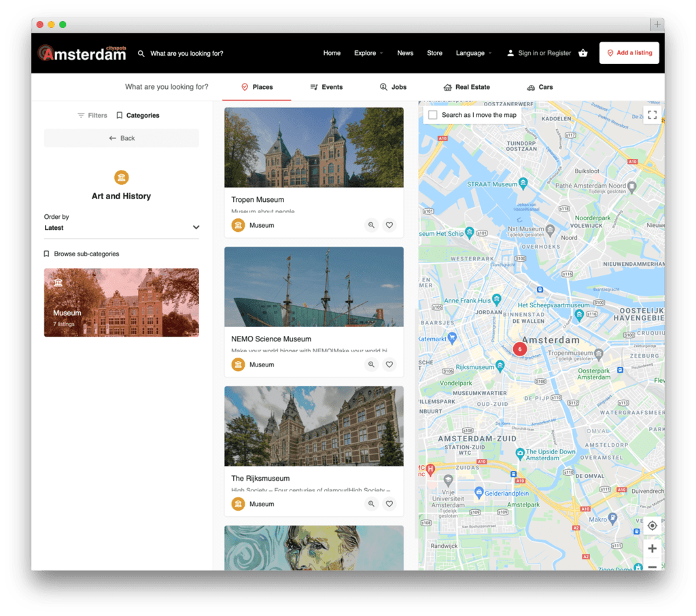696x616 pixels.
Task: Click the Add a listing button
Action: [629, 53]
